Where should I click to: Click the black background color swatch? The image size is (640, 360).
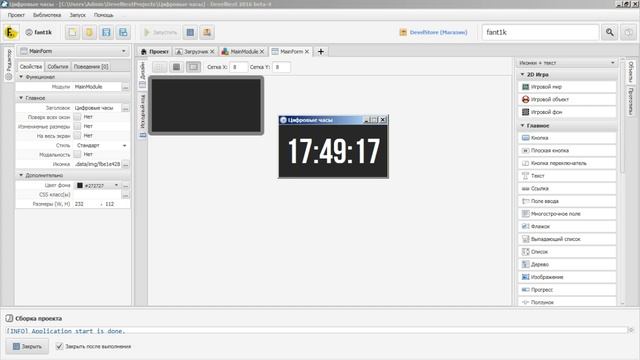[x=80, y=186]
